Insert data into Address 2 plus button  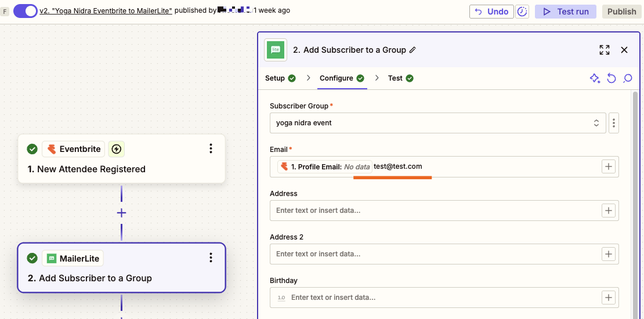coord(608,254)
